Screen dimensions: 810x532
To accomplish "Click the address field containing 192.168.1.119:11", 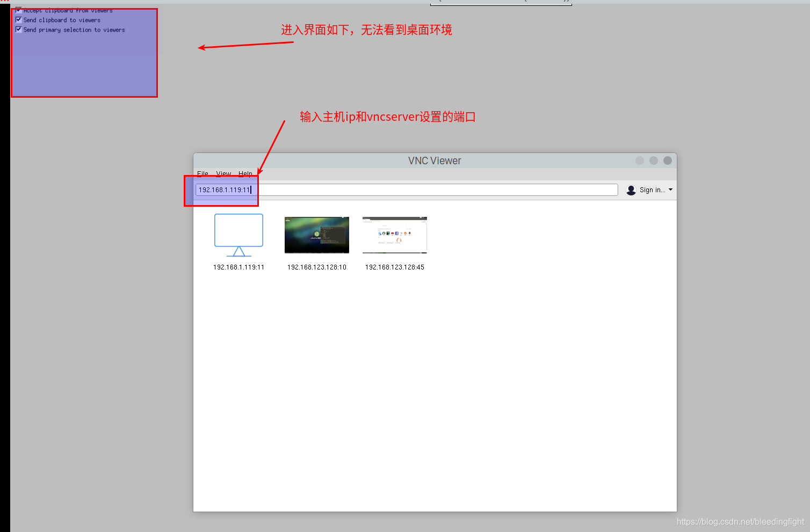I will (407, 190).
